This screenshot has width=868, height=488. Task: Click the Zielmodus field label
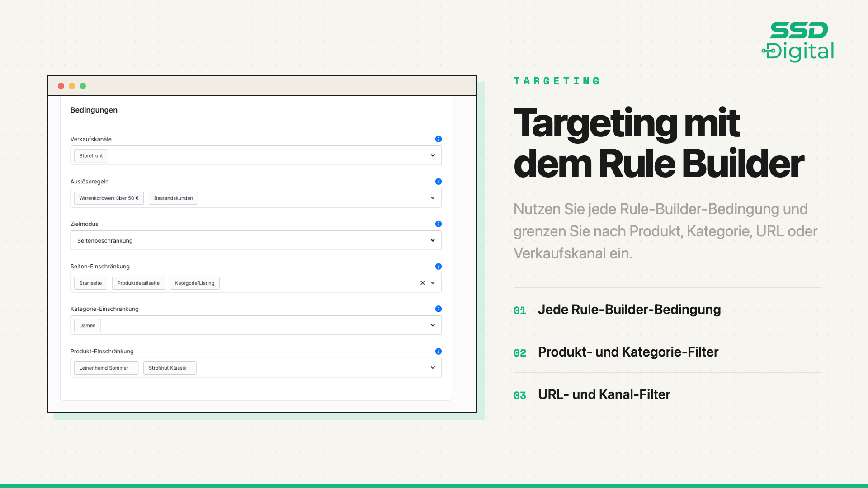click(x=84, y=224)
